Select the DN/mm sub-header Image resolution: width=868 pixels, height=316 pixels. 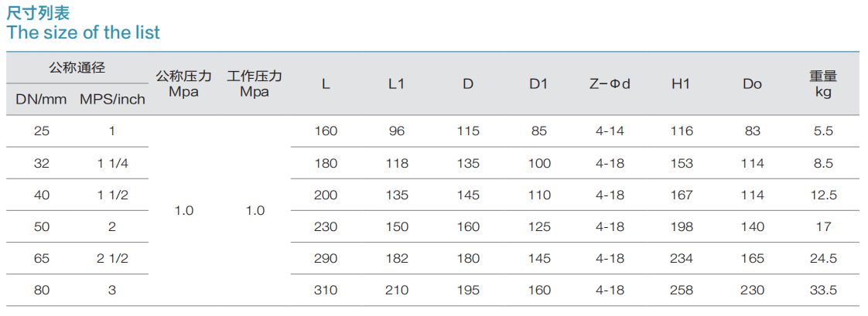[x=42, y=100]
